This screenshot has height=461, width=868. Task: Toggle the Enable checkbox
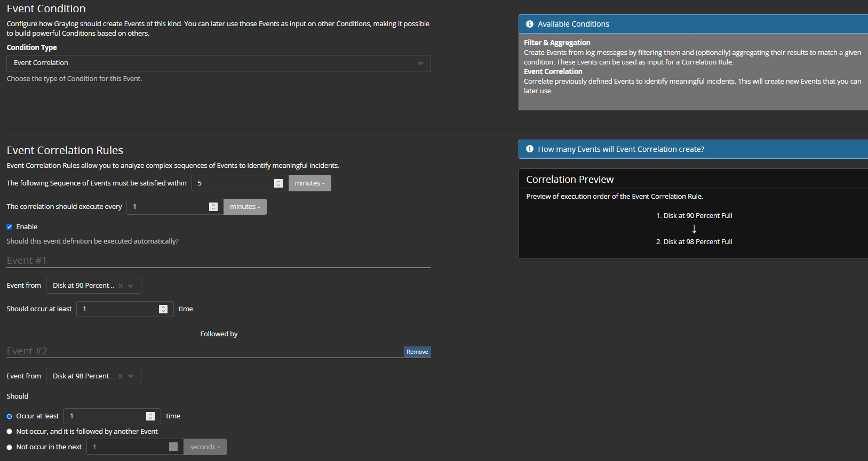tap(10, 227)
